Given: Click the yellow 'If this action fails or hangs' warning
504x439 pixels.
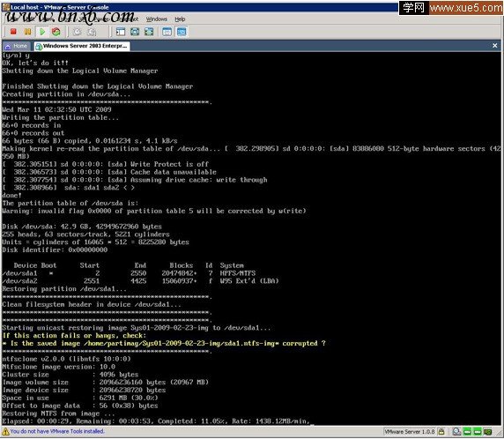Looking at the screenshot, I should (x=74, y=336).
